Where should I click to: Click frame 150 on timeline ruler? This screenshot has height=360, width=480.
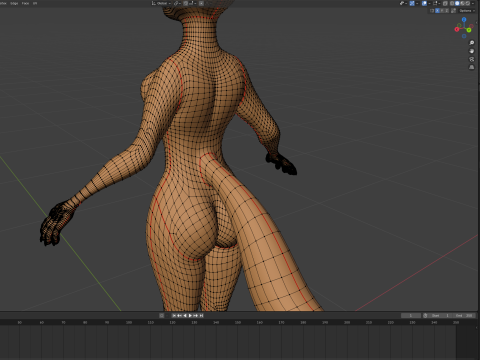tap(238, 322)
